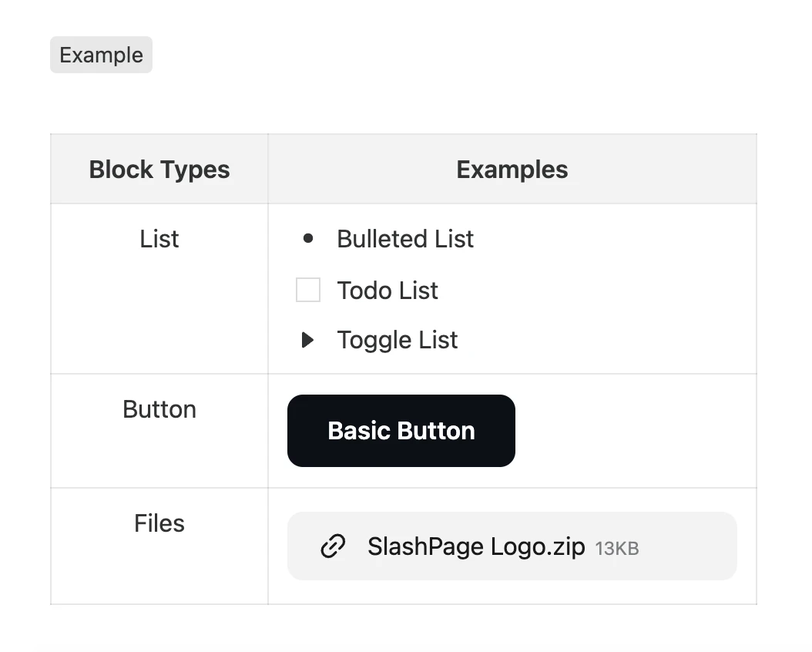Expand the Toggle List triangle

point(307,340)
